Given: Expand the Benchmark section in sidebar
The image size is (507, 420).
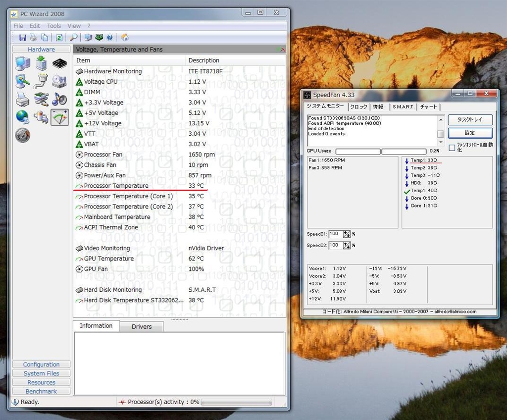Looking at the screenshot, I should click(41, 391).
